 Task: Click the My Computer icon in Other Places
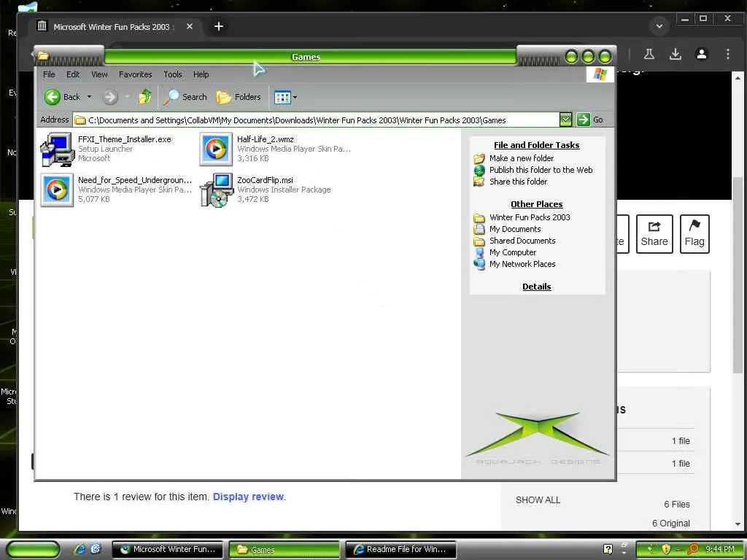(479, 252)
